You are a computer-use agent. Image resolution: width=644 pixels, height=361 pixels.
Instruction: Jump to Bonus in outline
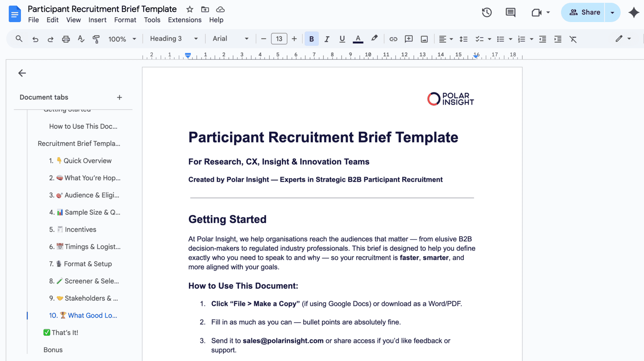[53, 350]
